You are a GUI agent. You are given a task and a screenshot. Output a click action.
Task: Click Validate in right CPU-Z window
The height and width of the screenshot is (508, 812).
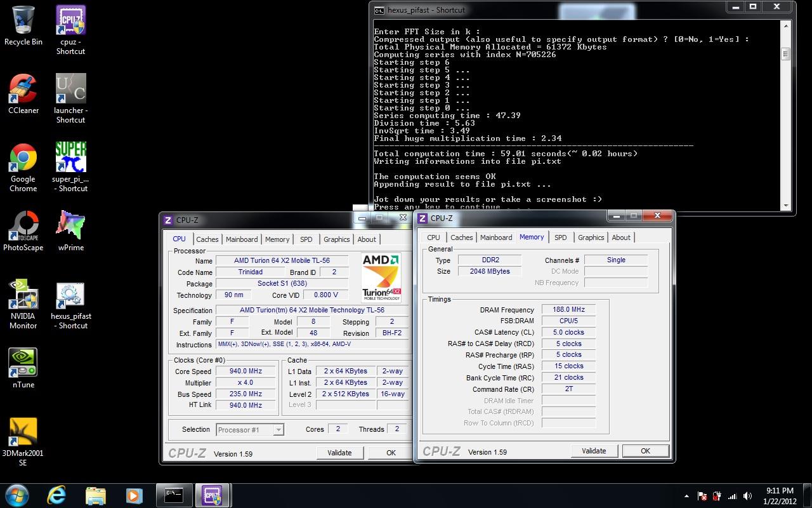coord(594,451)
